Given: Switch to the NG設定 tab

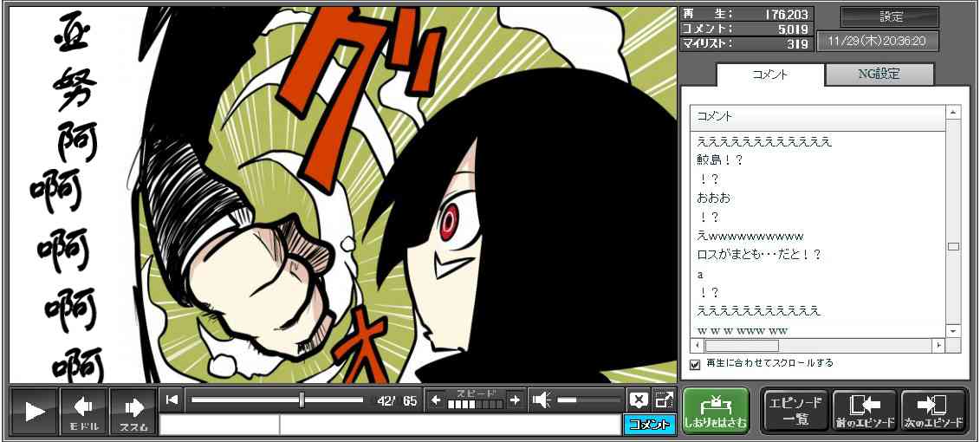Looking at the screenshot, I should 879,75.
